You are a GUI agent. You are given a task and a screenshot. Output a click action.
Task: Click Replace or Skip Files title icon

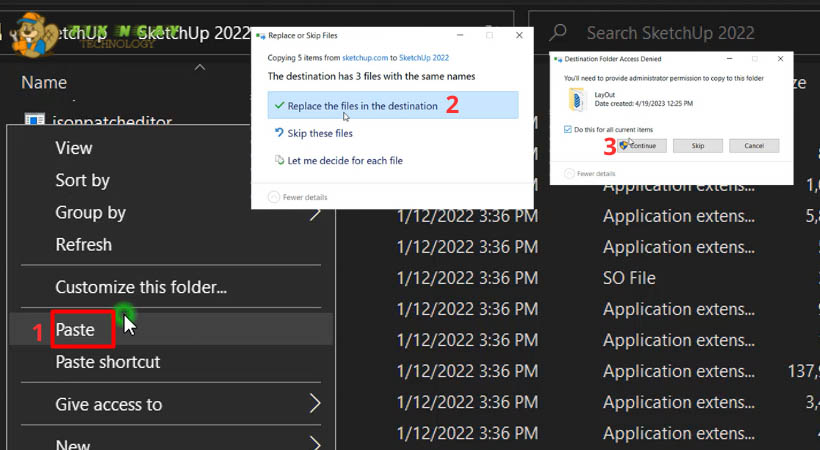(261, 35)
